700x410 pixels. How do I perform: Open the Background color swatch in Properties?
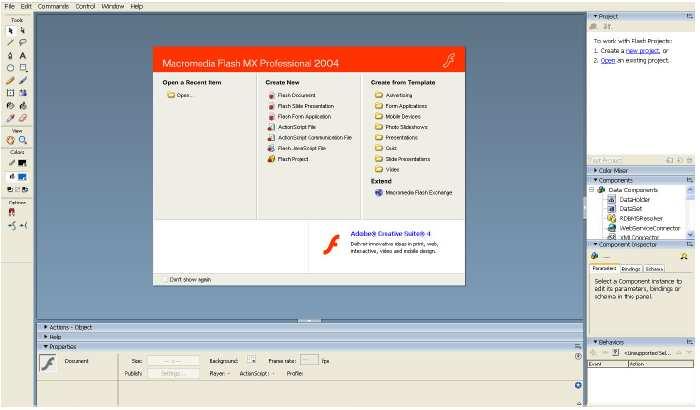tap(252, 360)
